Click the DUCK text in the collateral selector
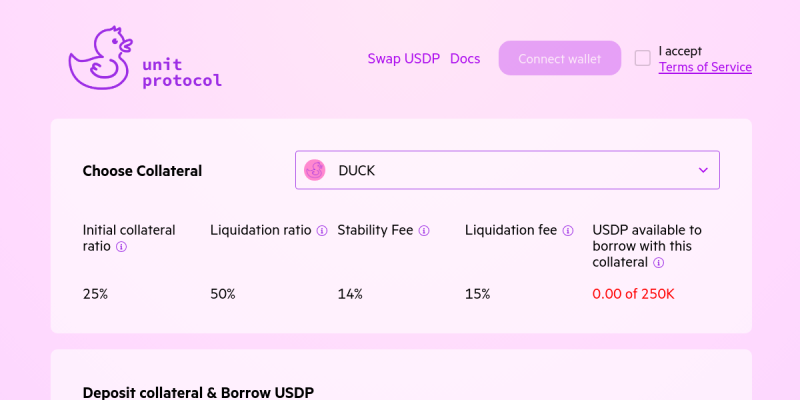 point(357,170)
